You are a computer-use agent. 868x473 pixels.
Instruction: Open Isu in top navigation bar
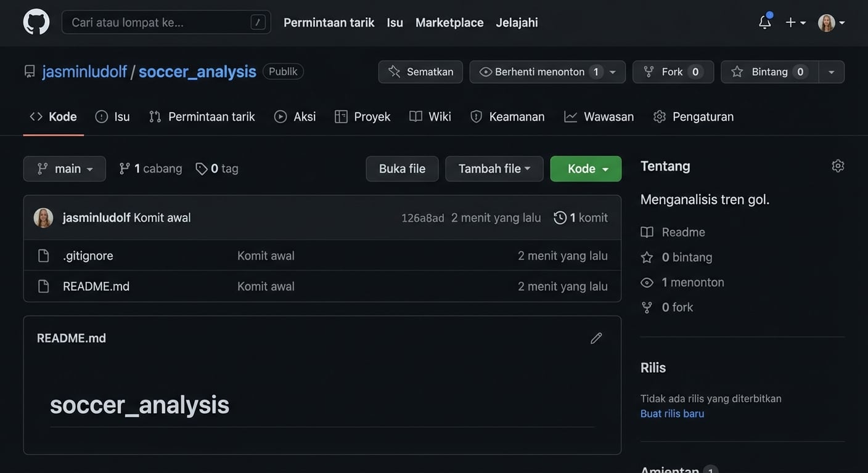click(395, 22)
